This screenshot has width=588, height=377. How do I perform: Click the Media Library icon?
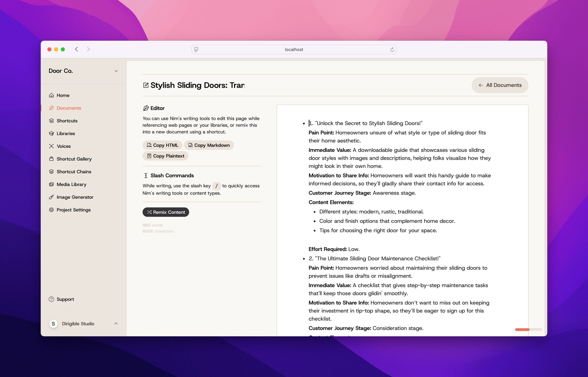tap(51, 184)
